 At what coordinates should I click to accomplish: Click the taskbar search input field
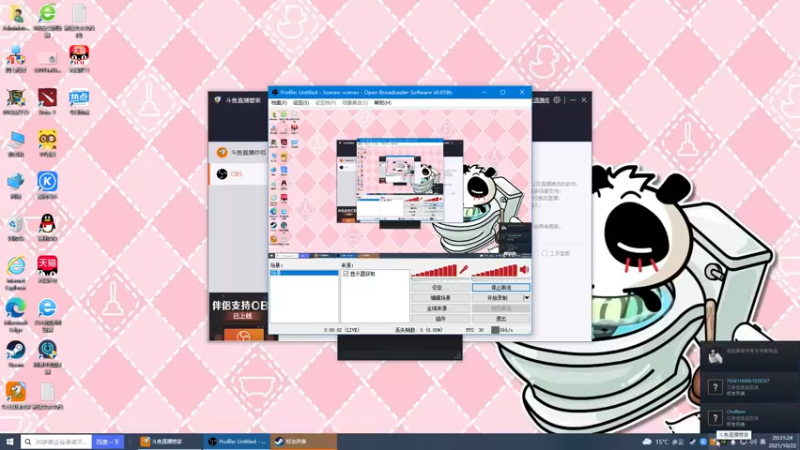pyautogui.click(x=56, y=441)
